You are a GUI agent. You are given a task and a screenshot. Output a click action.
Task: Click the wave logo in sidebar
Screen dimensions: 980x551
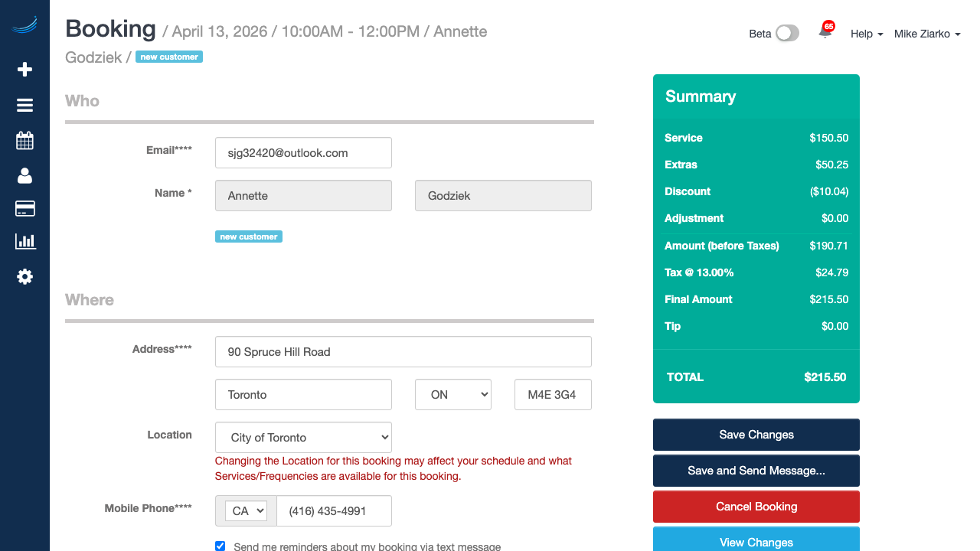pos(24,26)
